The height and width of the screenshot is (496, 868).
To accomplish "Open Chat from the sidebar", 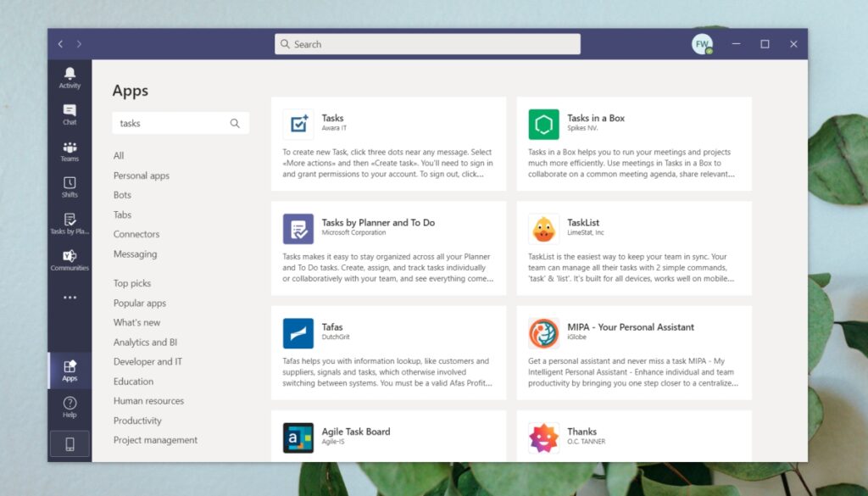I will pos(70,113).
